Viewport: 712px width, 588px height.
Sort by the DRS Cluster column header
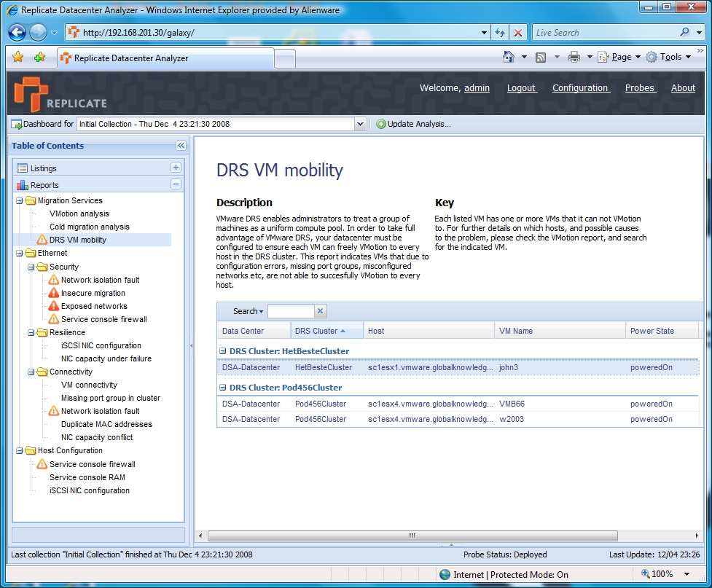coord(326,331)
